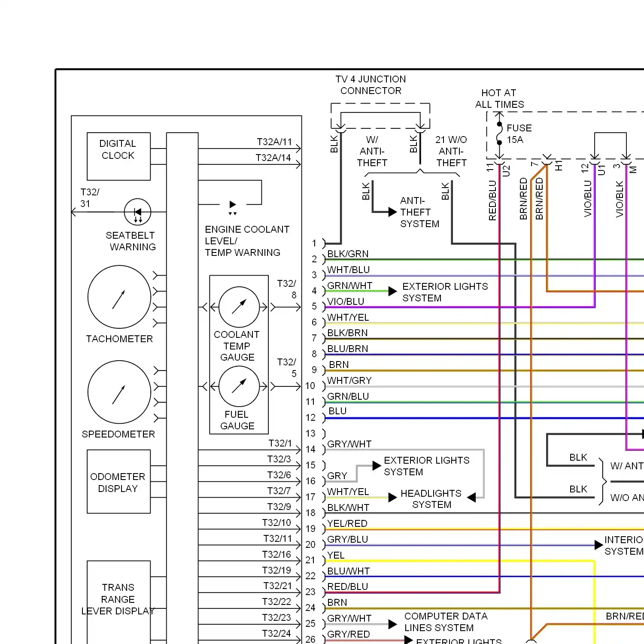Click the seatbelt warning LED symbol
Screen dimensions: 644x644
click(137, 212)
